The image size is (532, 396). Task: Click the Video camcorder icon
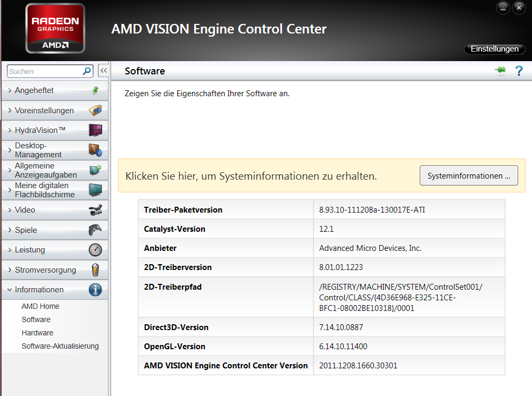tap(95, 210)
